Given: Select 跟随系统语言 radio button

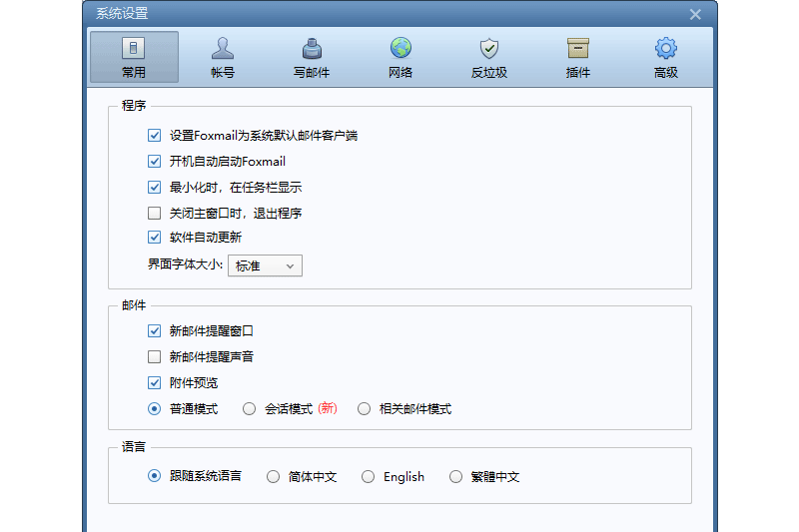Looking at the screenshot, I should [x=154, y=476].
